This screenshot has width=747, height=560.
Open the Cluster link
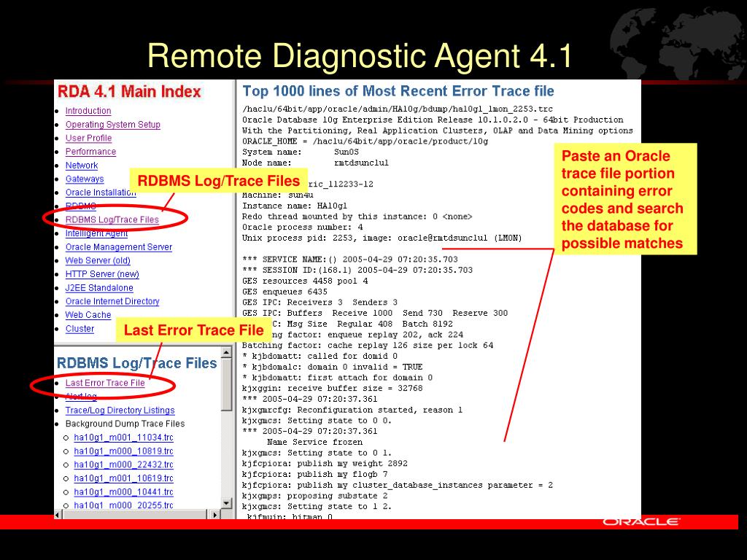point(80,329)
